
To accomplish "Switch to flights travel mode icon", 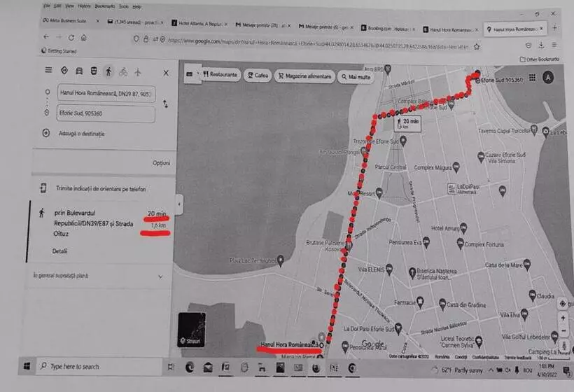I will [x=138, y=72].
